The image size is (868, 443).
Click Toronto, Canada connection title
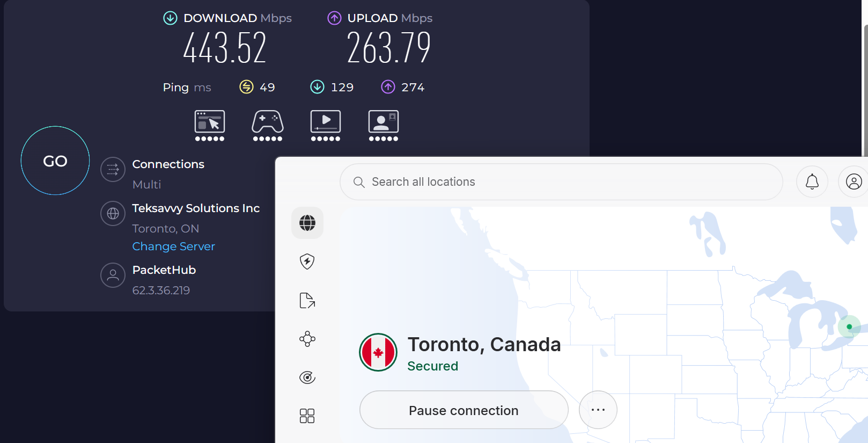point(484,345)
